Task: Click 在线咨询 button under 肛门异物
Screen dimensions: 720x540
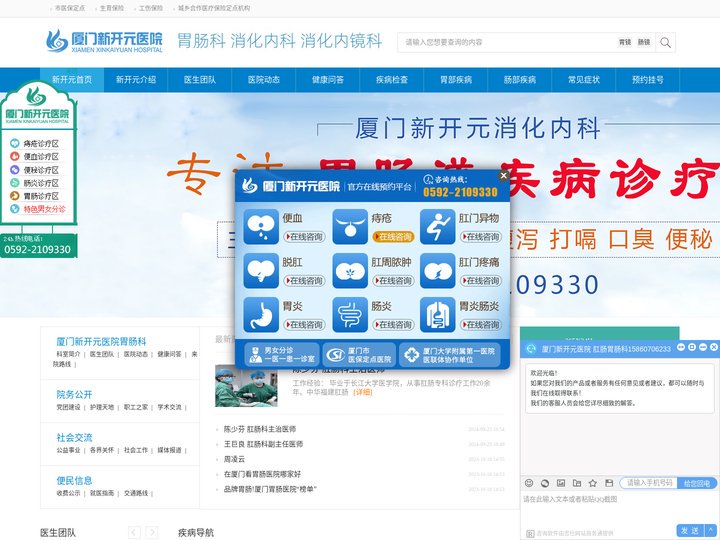Action: click(x=481, y=237)
